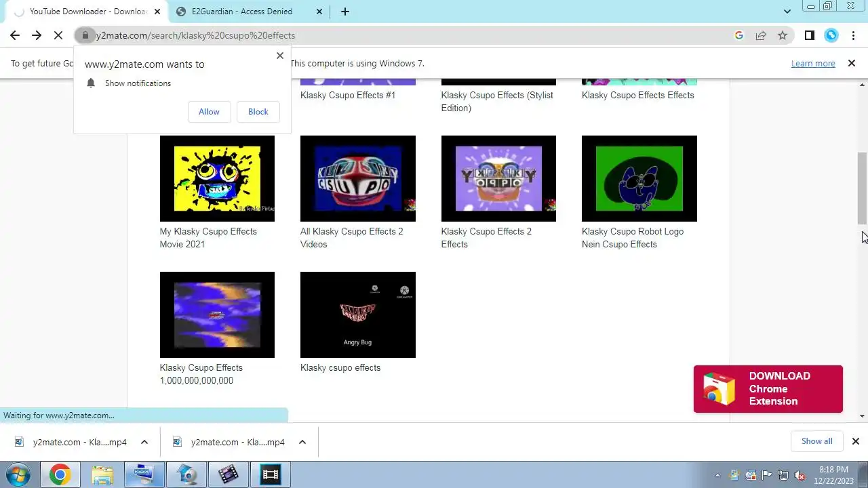Open a new tab with plus button
This screenshot has height=488, width=868.
pyautogui.click(x=345, y=12)
